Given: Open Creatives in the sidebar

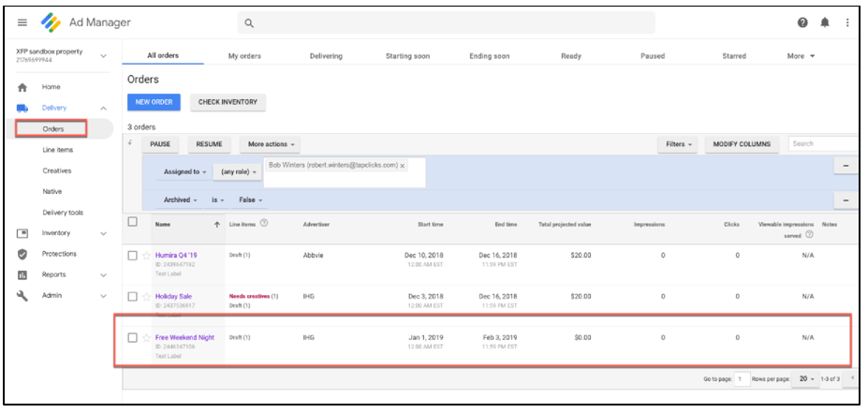Looking at the screenshot, I should click(x=57, y=171).
